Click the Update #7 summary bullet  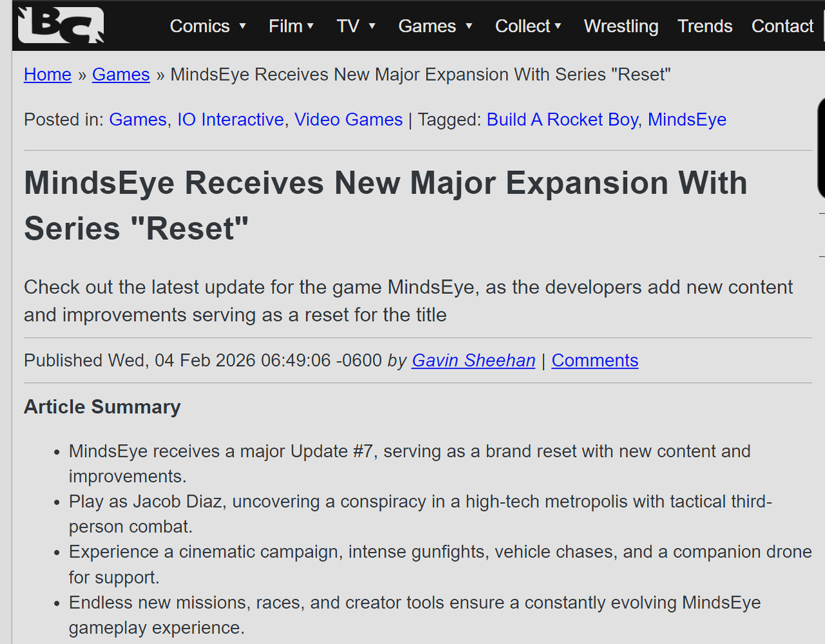pyautogui.click(x=410, y=463)
